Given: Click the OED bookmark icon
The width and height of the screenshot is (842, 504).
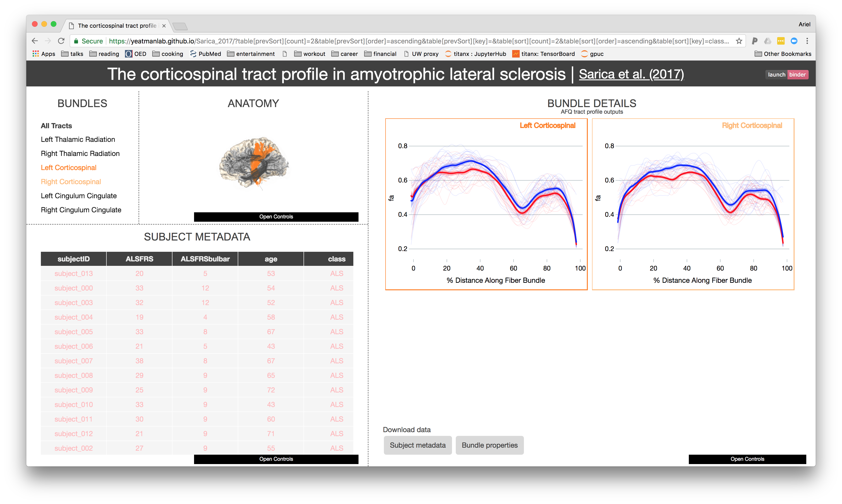Looking at the screenshot, I should click(x=129, y=54).
